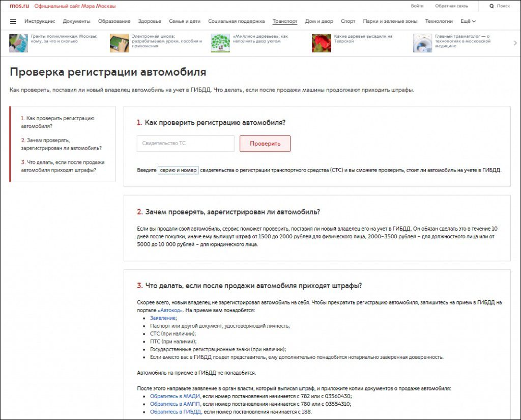Jump to «Зачем проверять» sidebar section
Screen dimensions: 521x420
[61, 144]
